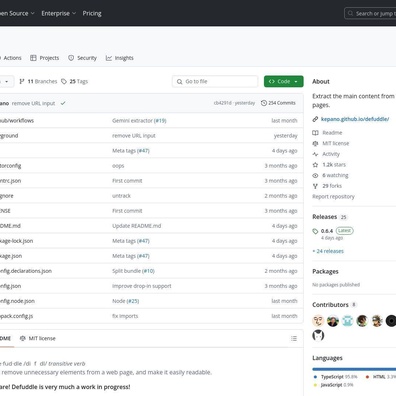Screen dimensions: 396x396
Task: View the 11 Branches link
Action: (x=38, y=81)
